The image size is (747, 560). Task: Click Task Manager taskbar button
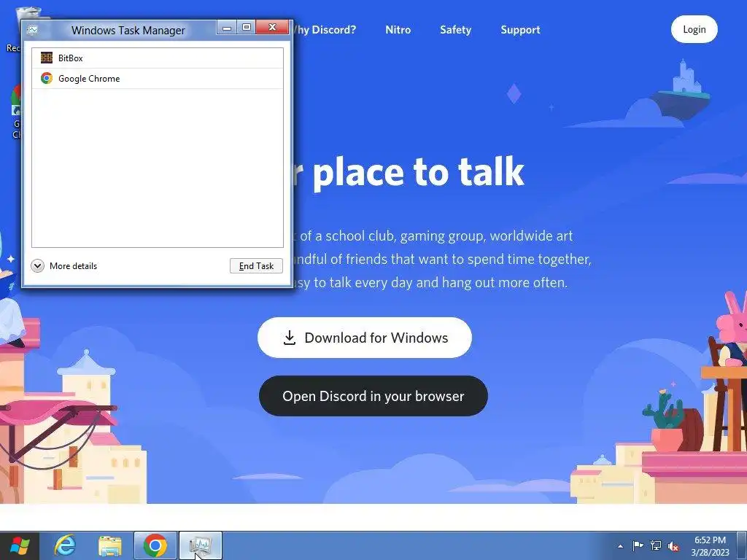(x=201, y=545)
